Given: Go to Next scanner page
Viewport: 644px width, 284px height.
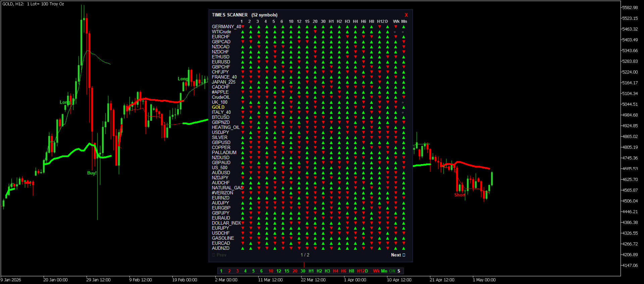Looking at the screenshot, I should click(x=398, y=255).
